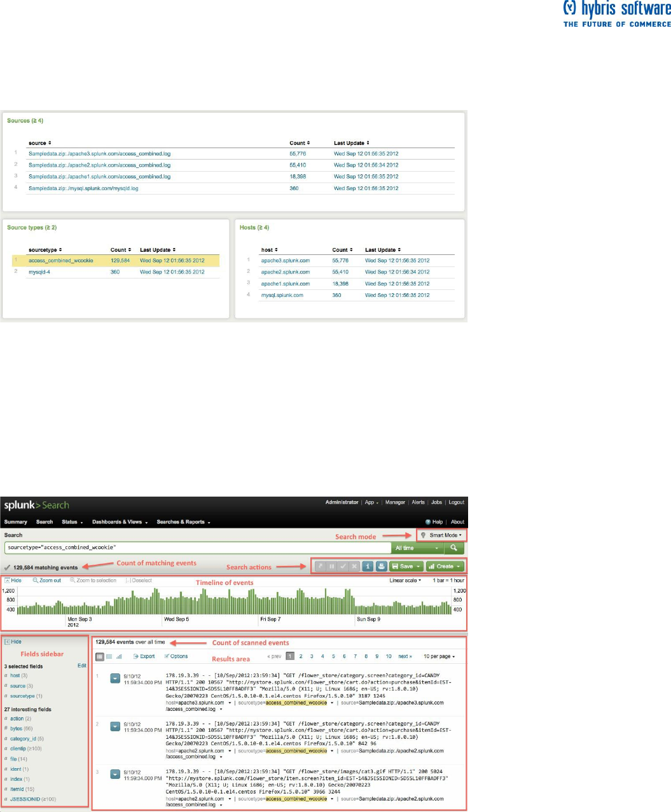The image size is (671, 812).
Task: Click the Splunk logo
Action: [x=36, y=505]
